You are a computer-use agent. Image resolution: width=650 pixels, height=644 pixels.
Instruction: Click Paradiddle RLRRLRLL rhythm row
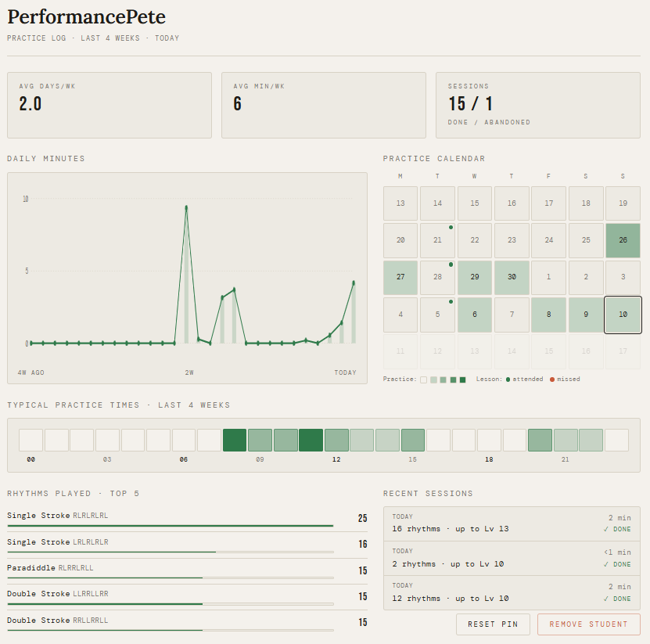click(x=187, y=571)
